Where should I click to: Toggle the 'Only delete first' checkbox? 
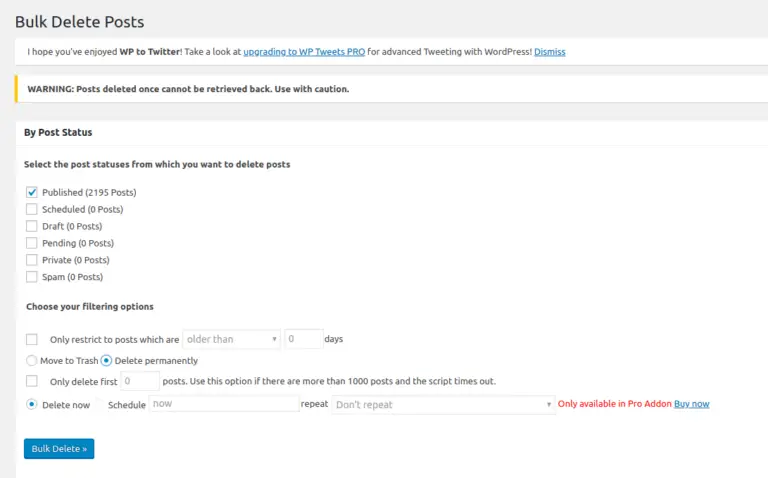click(x=32, y=381)
